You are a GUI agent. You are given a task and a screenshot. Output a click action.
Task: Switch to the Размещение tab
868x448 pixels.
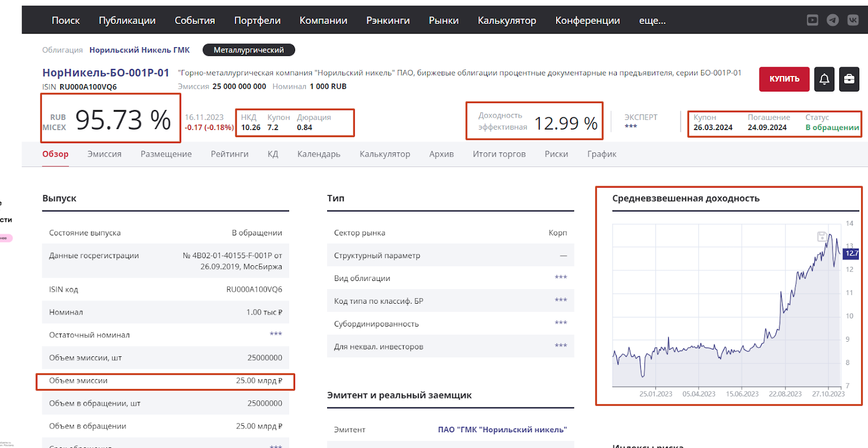click(166, 154)
